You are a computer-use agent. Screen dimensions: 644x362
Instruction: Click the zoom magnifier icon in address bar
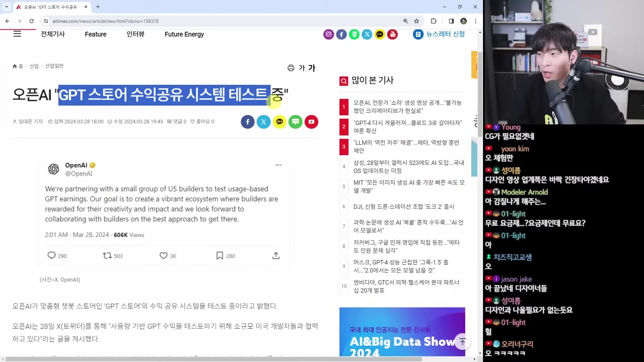406,21
